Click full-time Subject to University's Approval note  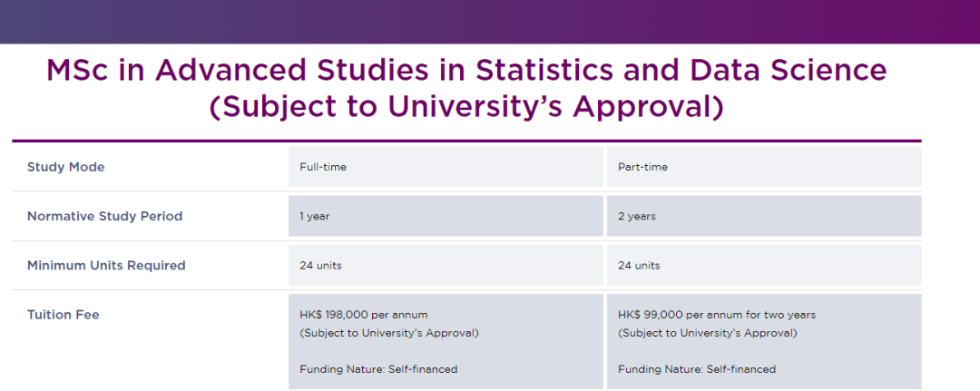[x=388, y=333]
